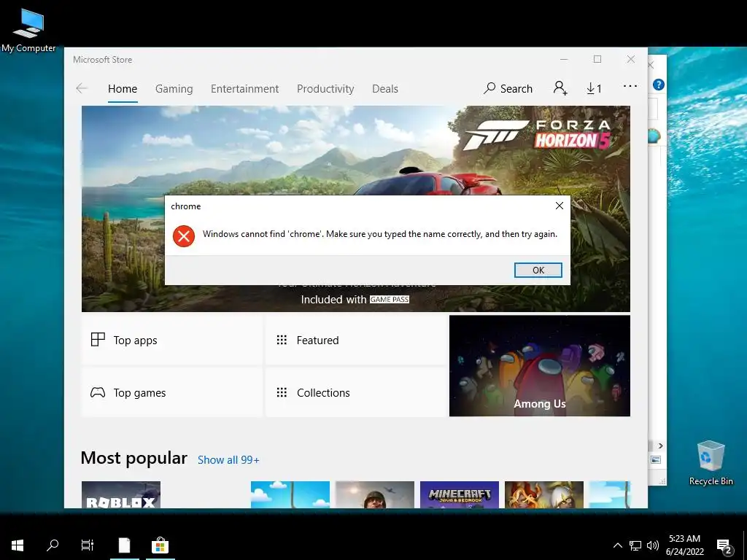Close the Microsoft Store window
The width and height of the screenshot is (747, 560).
click(631, 59)
